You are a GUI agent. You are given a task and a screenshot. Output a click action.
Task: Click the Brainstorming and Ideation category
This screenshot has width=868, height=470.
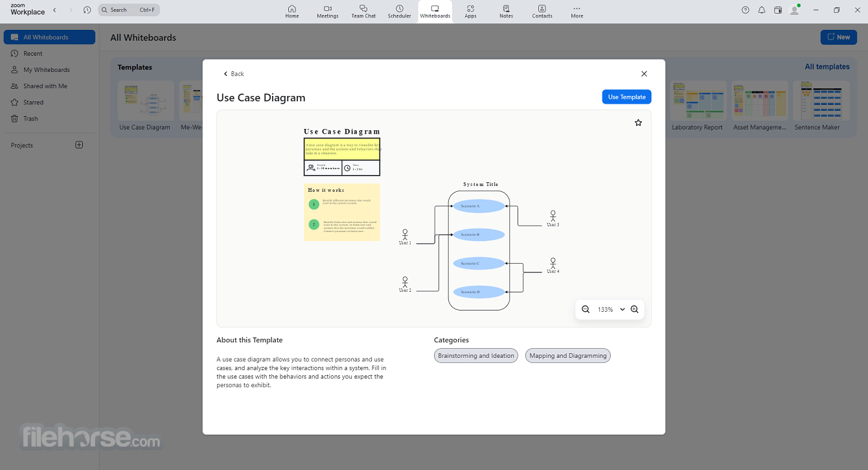tap(476, 355)
